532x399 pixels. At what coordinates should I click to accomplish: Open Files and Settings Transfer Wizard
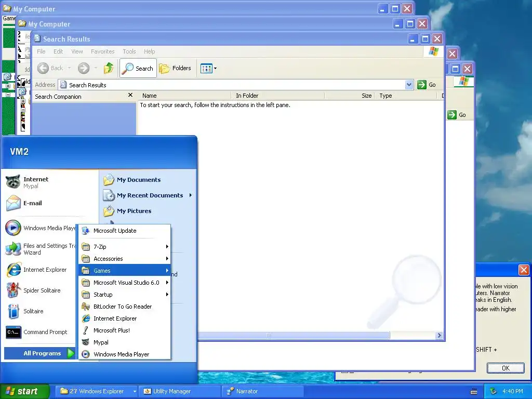click(x=40, y=249)
